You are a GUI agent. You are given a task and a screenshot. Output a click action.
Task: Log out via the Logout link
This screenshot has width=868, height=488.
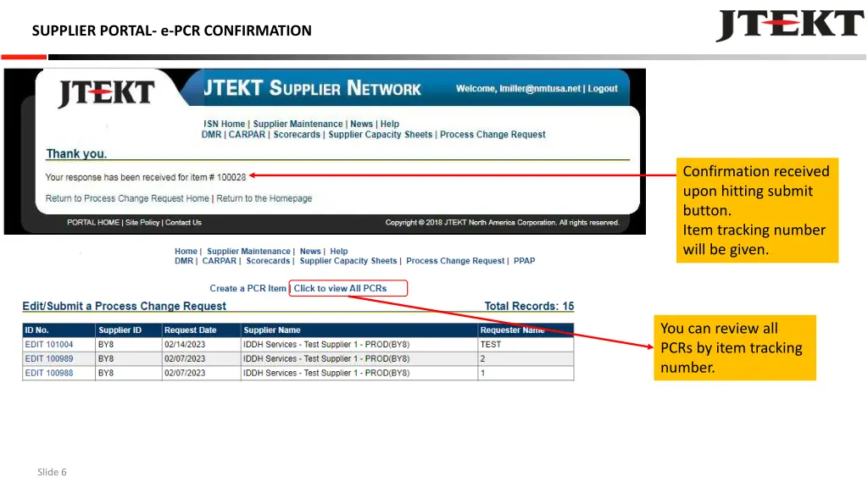pos(603,89)
